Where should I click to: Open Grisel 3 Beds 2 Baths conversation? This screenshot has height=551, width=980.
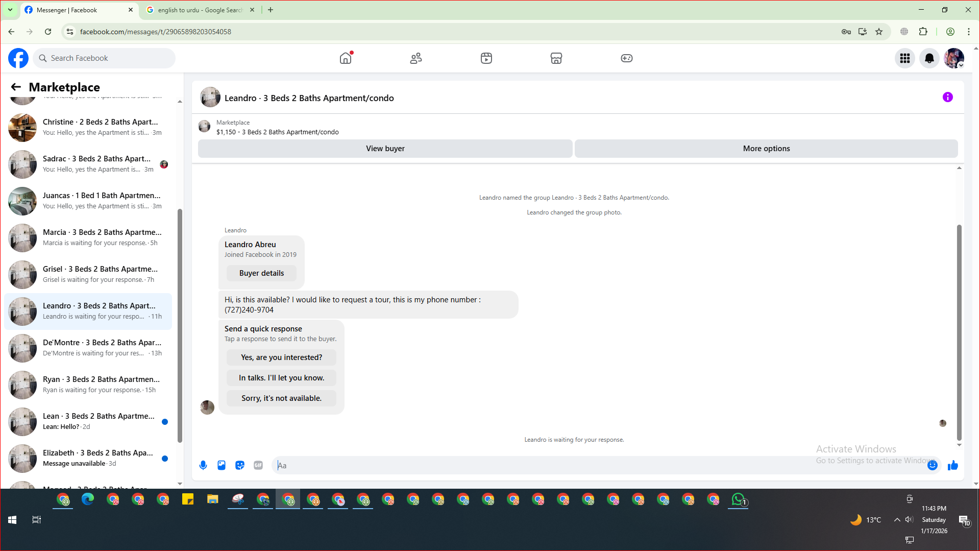[x=88, y=275]
